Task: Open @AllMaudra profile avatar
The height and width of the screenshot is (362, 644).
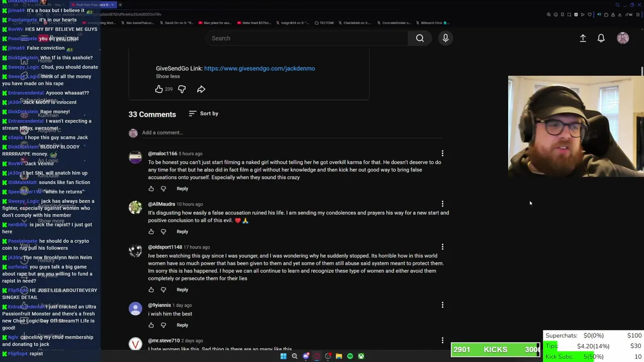Action: point(135,208)
